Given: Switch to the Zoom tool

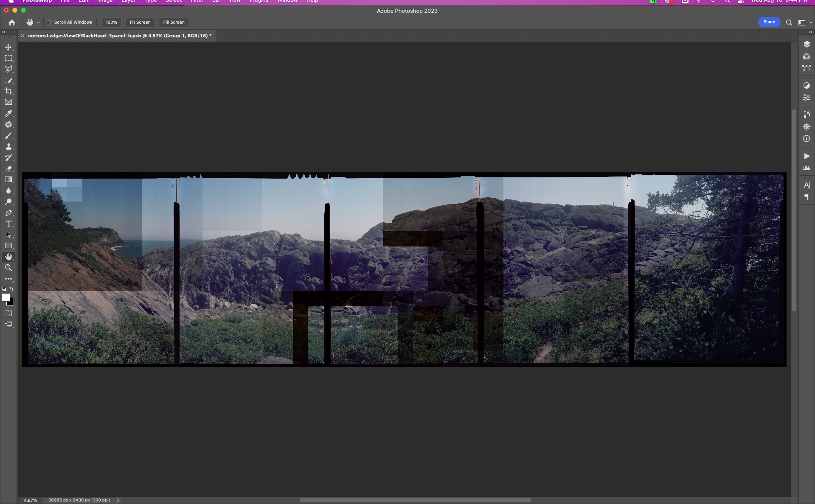Looking at the screenshot, I should pyautogui.click(x=8, y=268).
